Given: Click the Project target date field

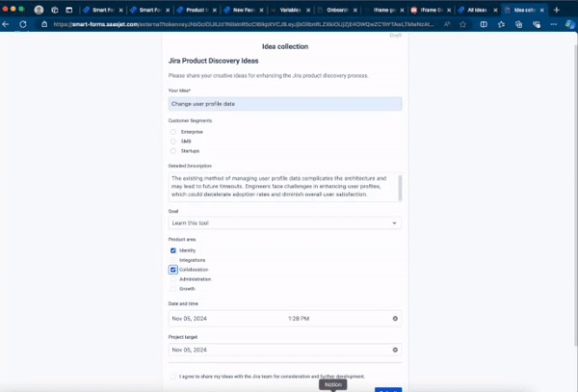Looking at the screenshot, I should (x=285, y=350).
